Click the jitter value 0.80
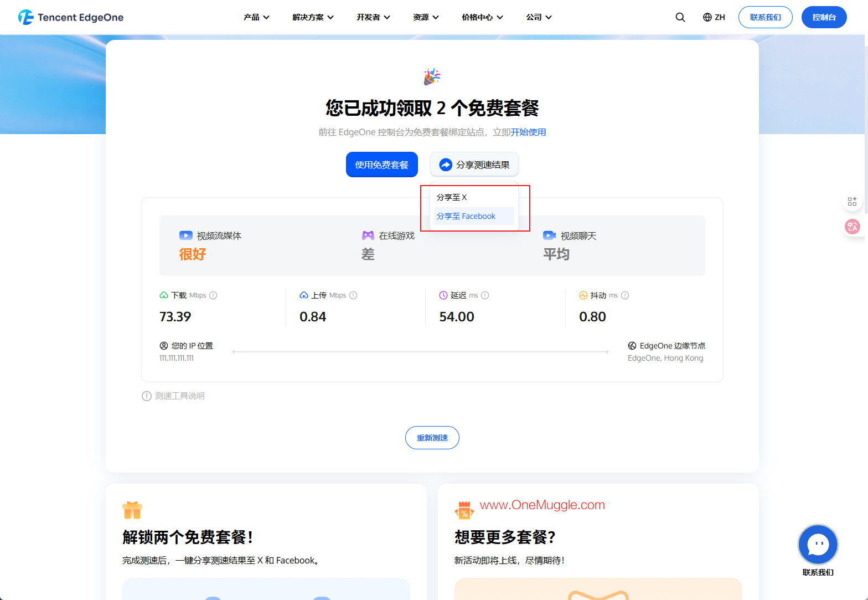 coord(592,317)
